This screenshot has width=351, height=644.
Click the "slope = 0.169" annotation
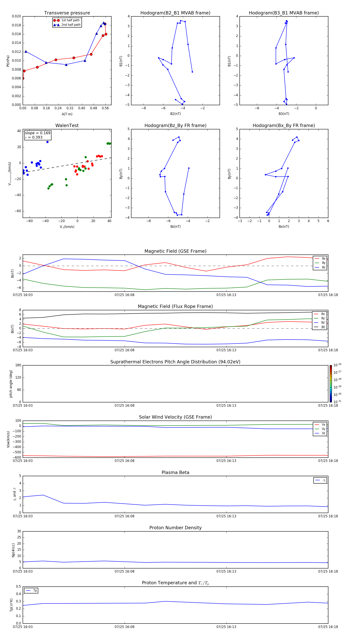click(x=37, y=133)
